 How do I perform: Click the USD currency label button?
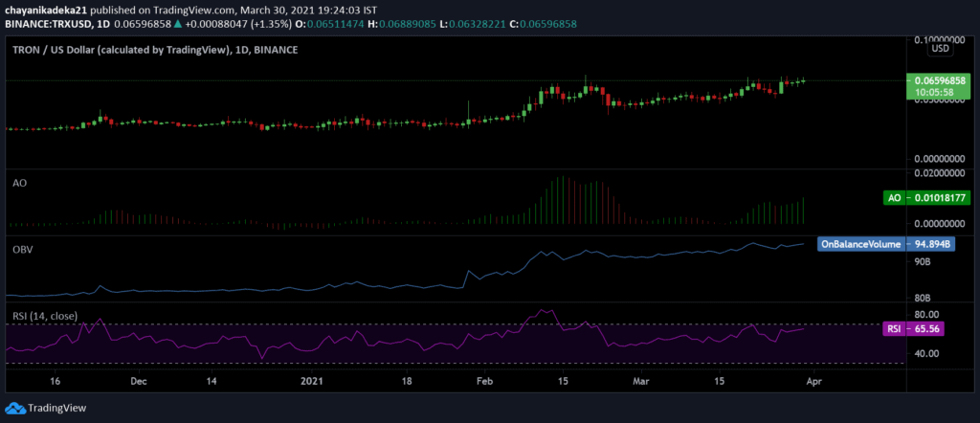tap(940, 48)
